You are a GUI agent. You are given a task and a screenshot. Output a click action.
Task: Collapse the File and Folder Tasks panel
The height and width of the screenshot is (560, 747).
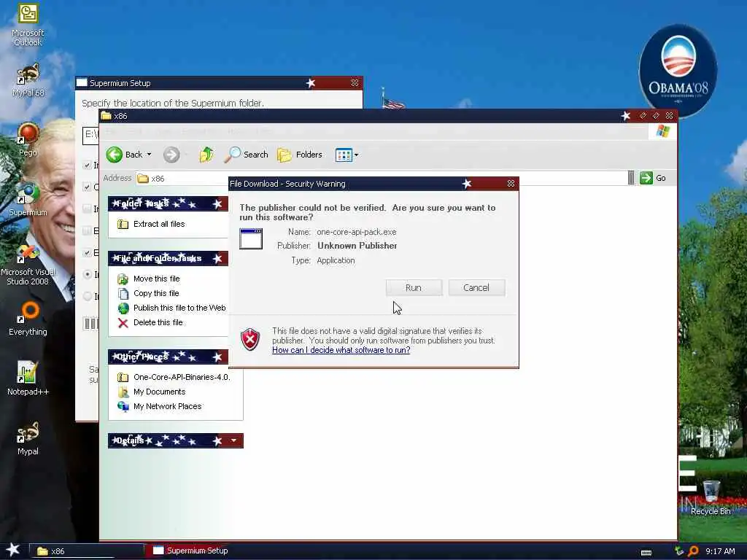[x=217, y=259]
